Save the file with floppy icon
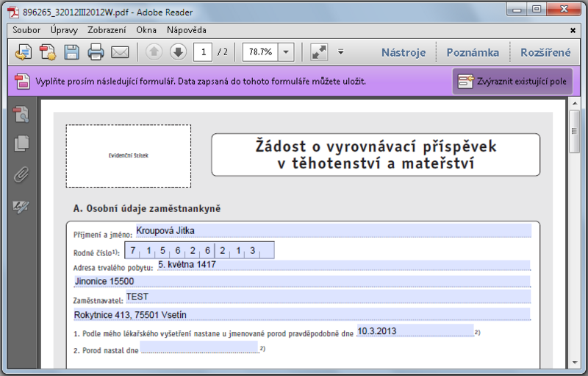This screenshot has height=376, width=588. click(x=71, y=52)
